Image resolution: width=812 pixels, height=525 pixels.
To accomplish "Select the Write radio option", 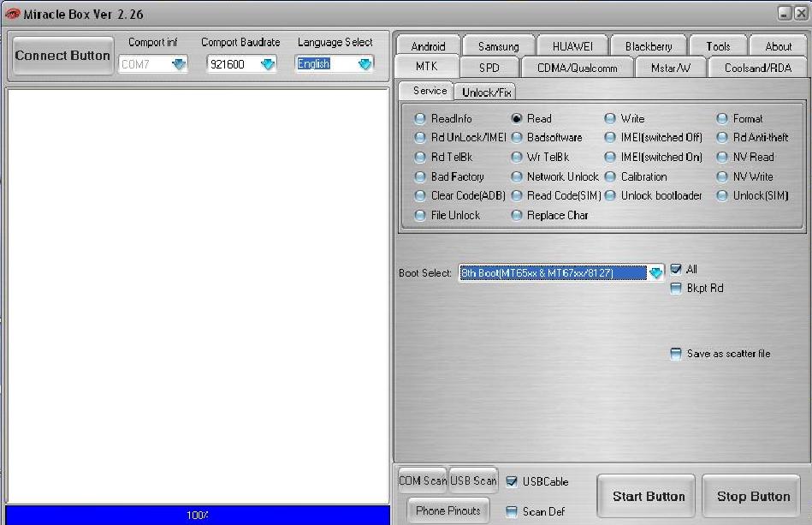I will coord(625,119).
